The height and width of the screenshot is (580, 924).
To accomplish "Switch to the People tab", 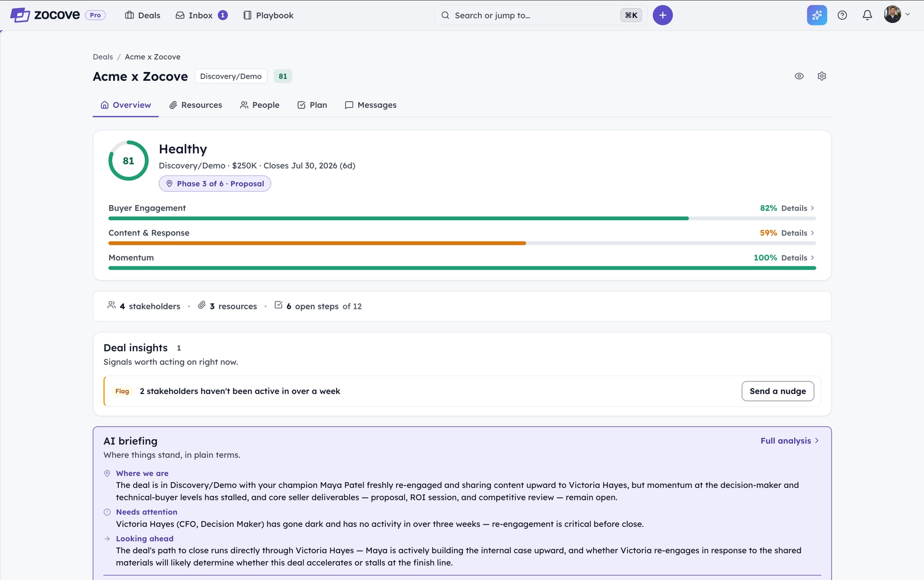I will pyautogui.click(x=260, y=105).
